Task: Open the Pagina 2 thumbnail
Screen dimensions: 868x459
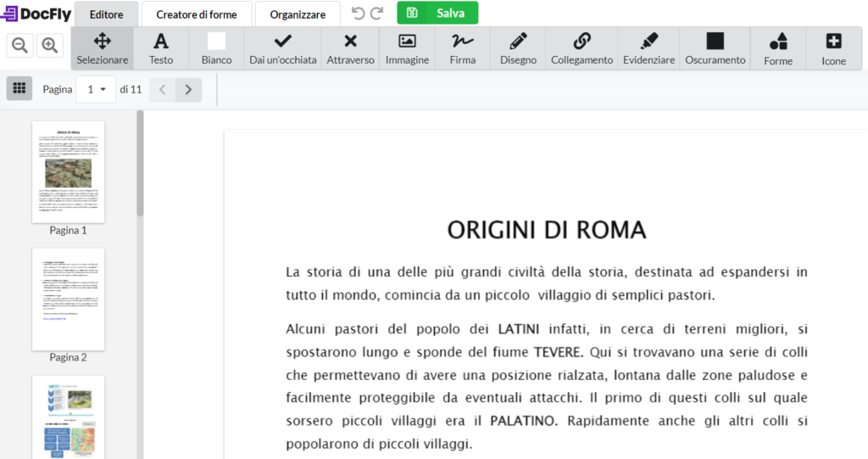Action: [68, 299]
